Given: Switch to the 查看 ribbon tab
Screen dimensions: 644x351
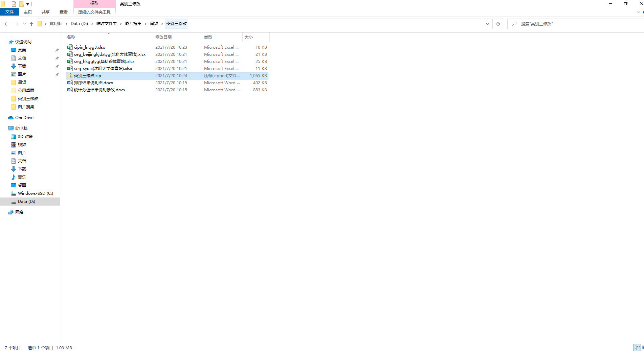Looking at the screenshot, I should [x=63, y=12].
